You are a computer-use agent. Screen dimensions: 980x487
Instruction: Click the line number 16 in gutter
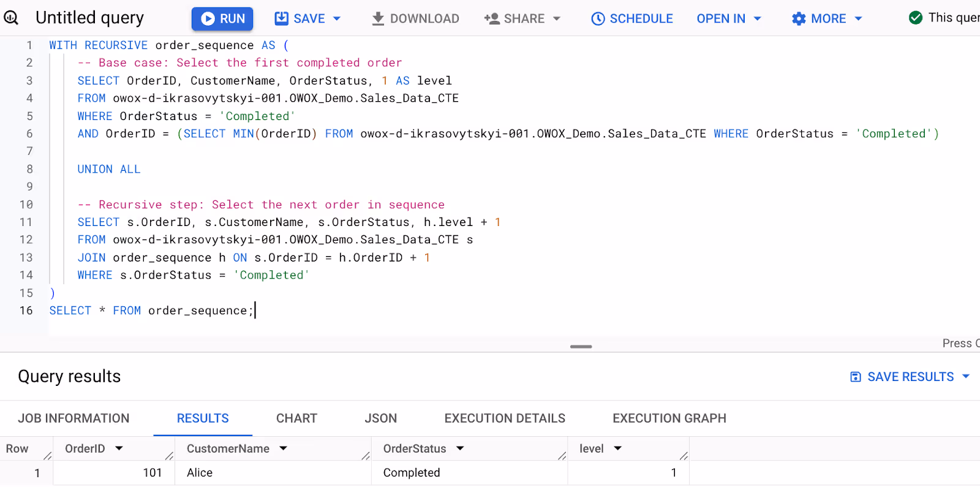(x=26, y=311)
